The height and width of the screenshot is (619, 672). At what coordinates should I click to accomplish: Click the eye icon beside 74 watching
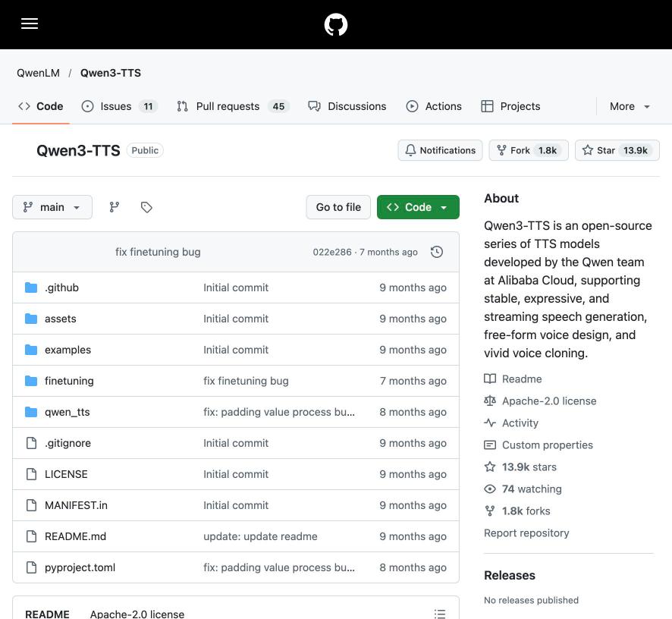(x=490, y=489)
